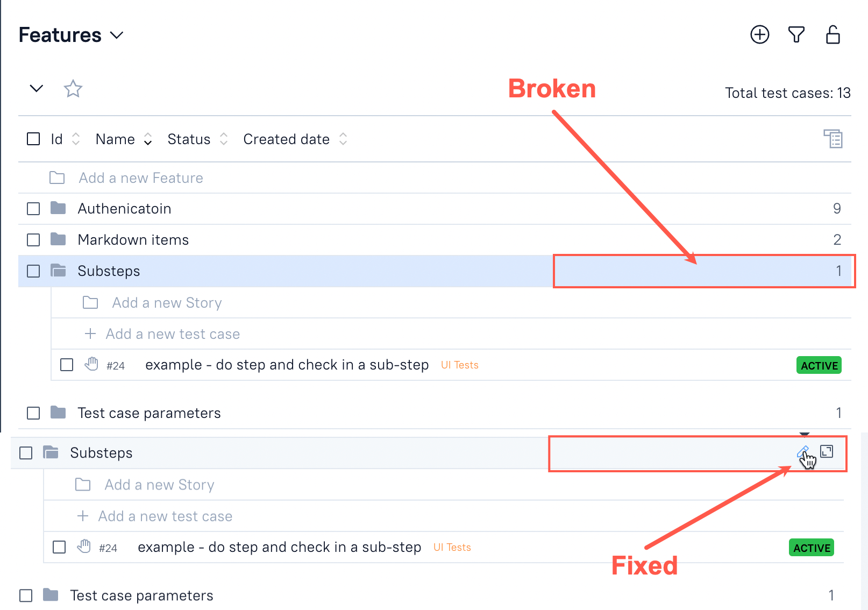The width and height of the screenshot is (868, 610).
Task: Sort by the Name column arrows
Action: (147, 139)
